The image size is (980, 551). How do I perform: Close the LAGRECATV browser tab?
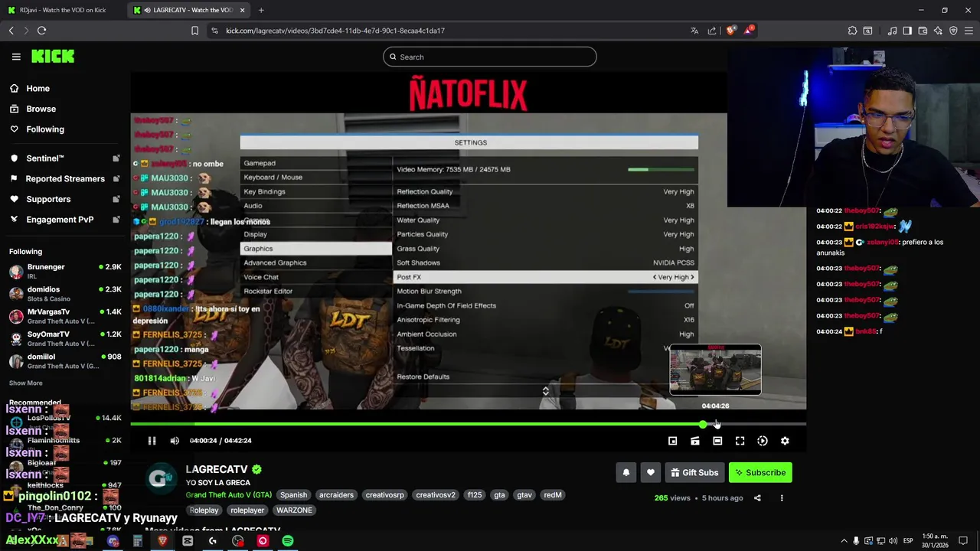point(243,10)
